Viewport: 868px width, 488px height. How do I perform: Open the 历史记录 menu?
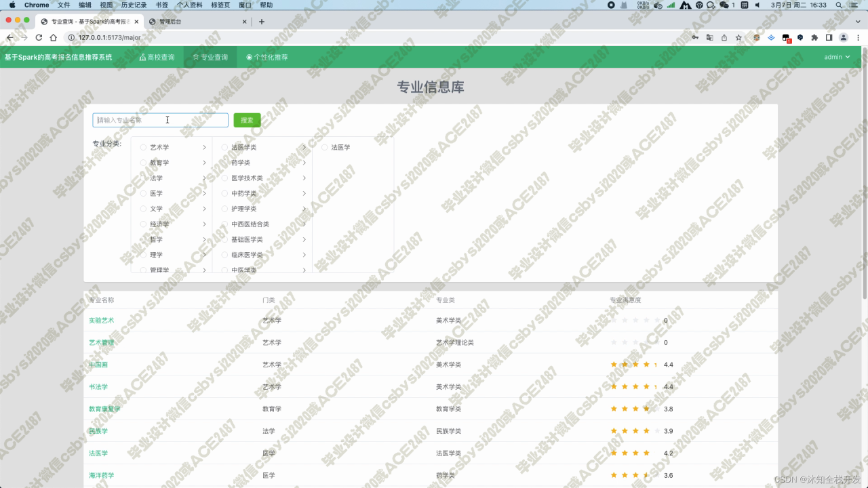coord(134,5)
